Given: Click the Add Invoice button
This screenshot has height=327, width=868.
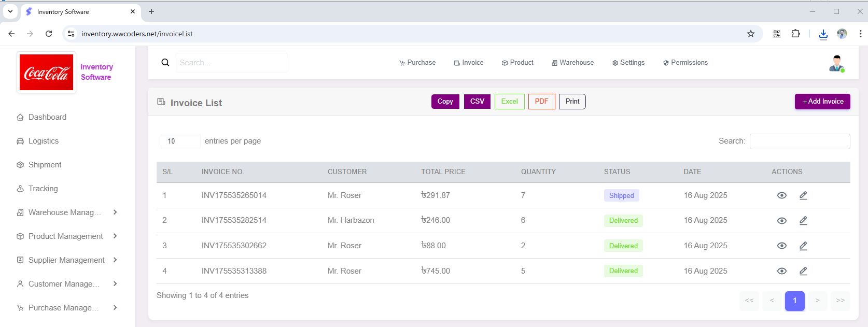Looking at the screenshot, I should [x=822, y=102].
